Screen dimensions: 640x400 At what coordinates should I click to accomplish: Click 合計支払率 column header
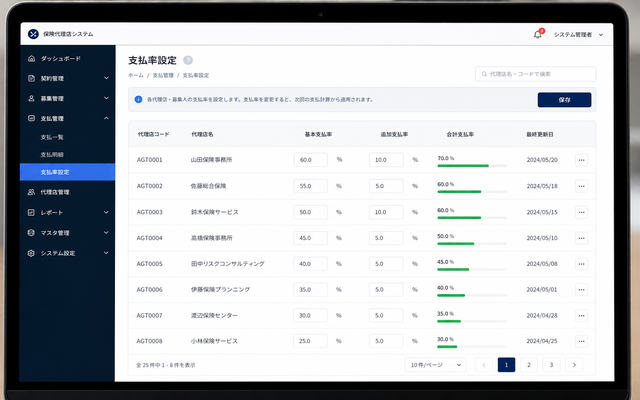(460, 134)
